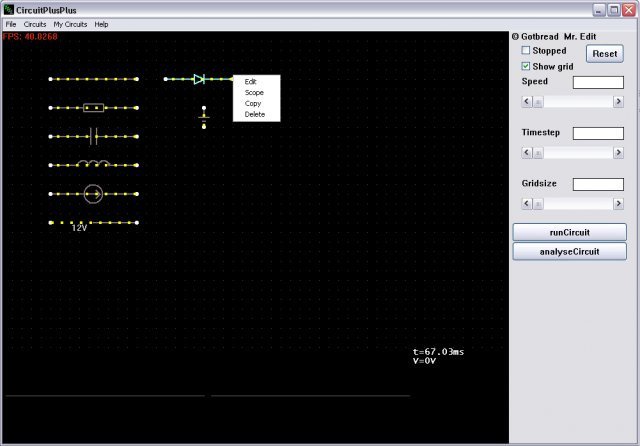The height and width of the screenshot is (446, 640).
Task: Select the capacitor component symbol
Action: click(93, 136)
